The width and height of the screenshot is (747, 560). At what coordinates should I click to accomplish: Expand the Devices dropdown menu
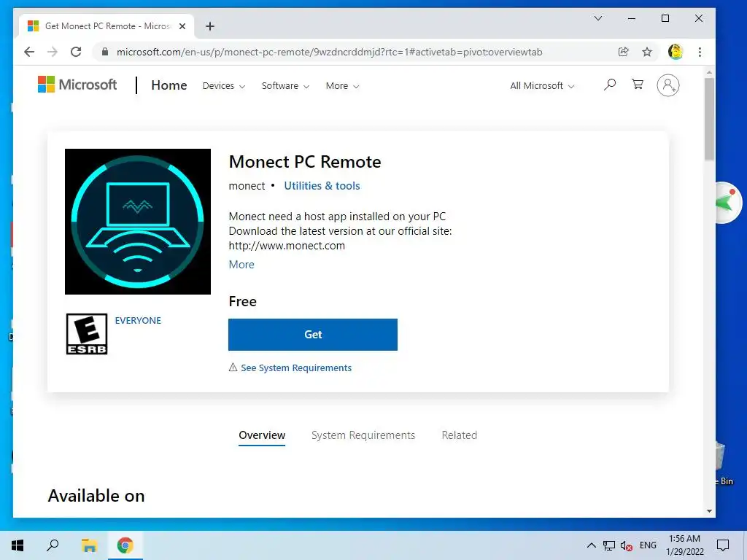coord(224,86)
